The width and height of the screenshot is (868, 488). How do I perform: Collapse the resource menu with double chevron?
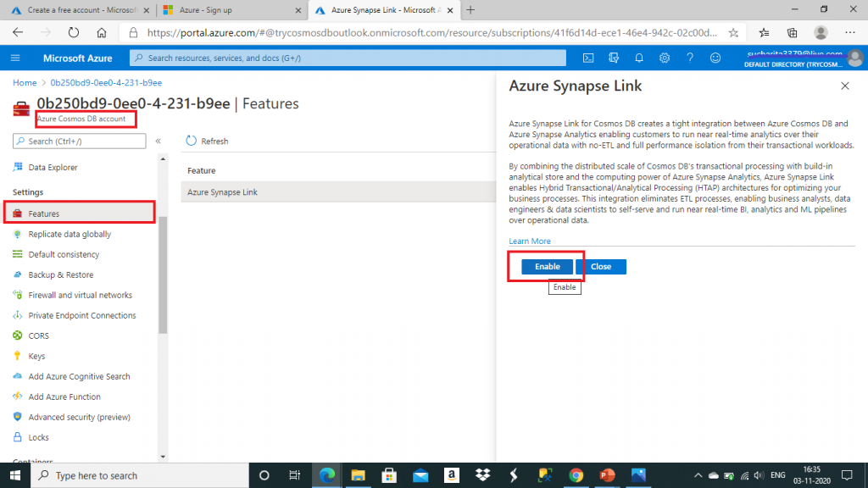(159, 141)
